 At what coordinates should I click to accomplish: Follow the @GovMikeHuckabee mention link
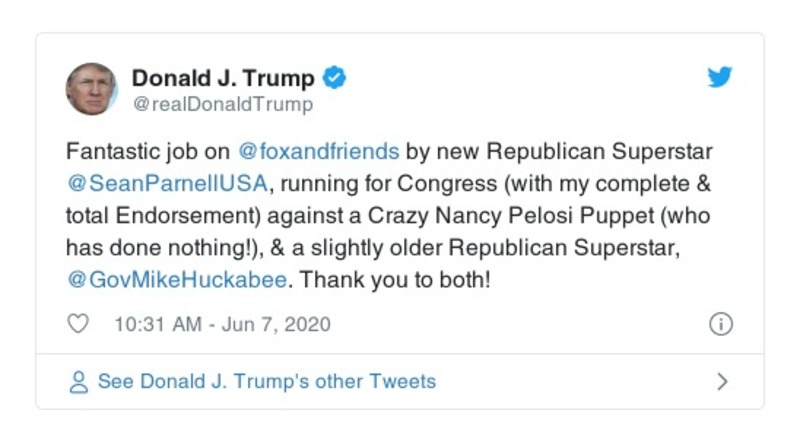pos(177,280)
